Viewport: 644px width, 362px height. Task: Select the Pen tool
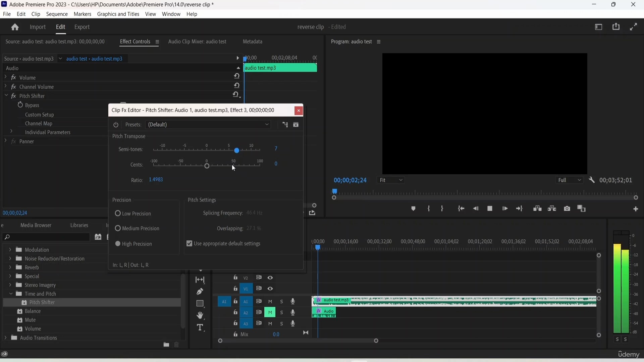point(200,292)
